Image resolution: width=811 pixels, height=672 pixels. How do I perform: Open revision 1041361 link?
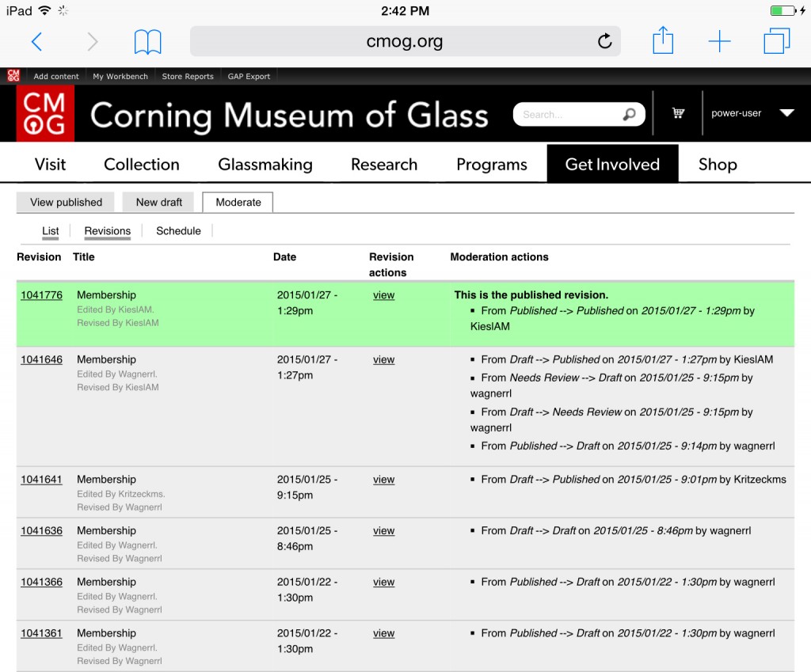tap(41, 633)
